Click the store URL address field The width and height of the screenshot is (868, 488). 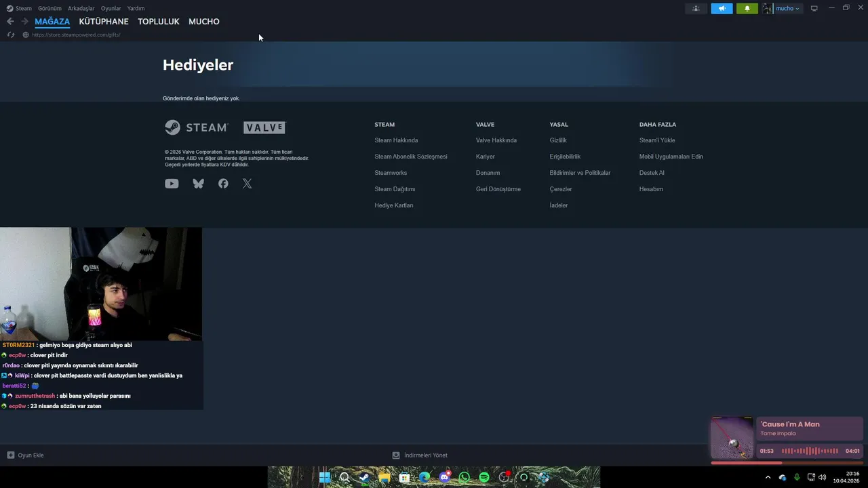point(76,35)
